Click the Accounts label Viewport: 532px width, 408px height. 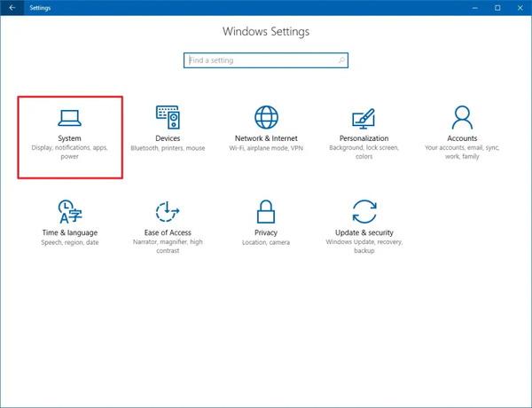pos(462,138)
